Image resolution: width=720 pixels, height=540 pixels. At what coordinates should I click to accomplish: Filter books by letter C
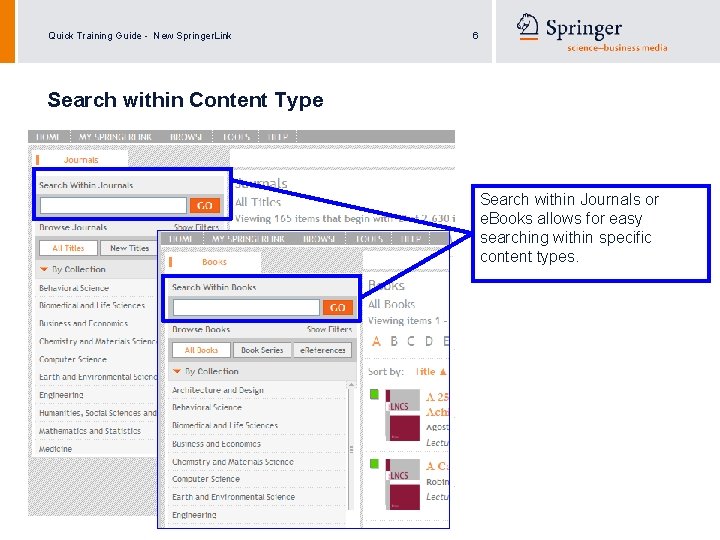411,341
